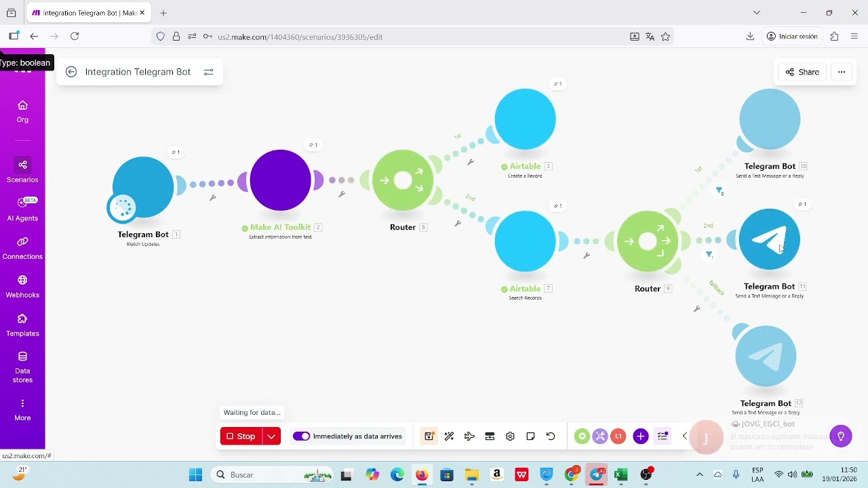Select Airtable Create a Record module
Viewport: 868px width, 488px height.
tap(526, 119)
